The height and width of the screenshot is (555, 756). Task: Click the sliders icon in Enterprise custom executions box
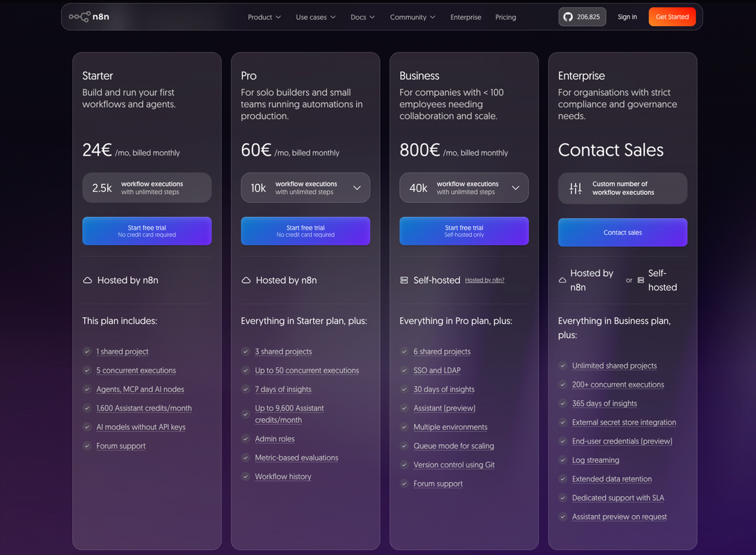coord(576,188)
